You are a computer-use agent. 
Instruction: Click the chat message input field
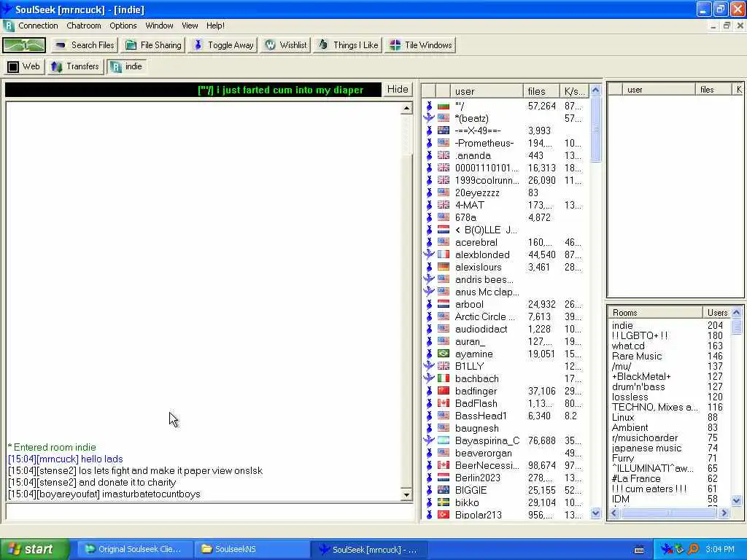click(209, 513)
